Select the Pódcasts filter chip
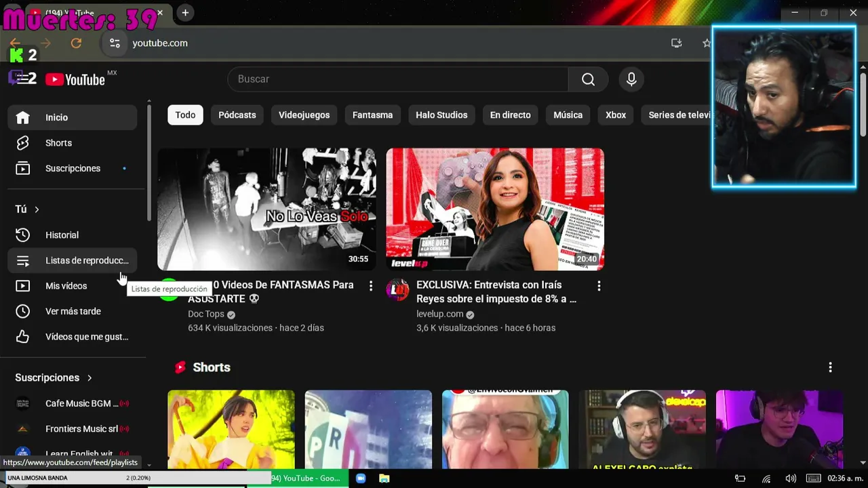 tap(237, 115)
